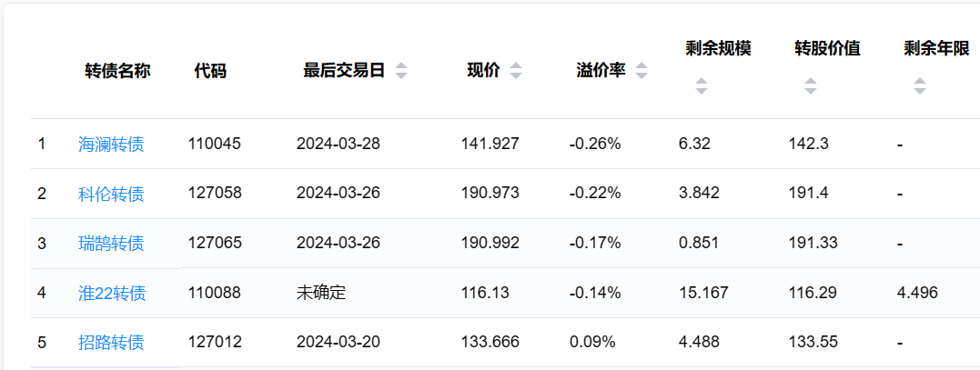Click the 剩余规模 header text

tap(718, 48)
